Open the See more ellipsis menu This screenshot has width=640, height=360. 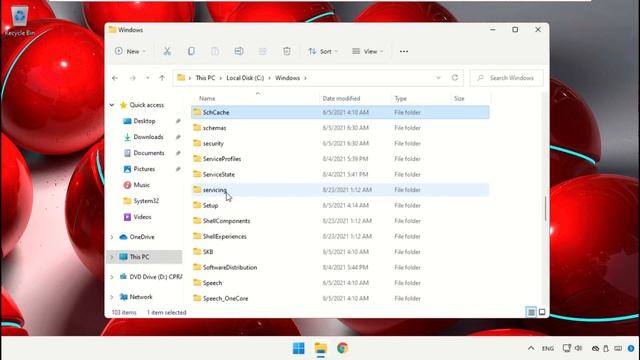[404, 51]
